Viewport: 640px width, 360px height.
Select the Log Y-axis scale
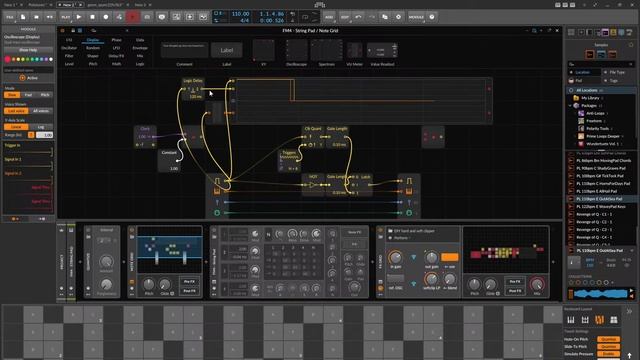pos(41,127)
